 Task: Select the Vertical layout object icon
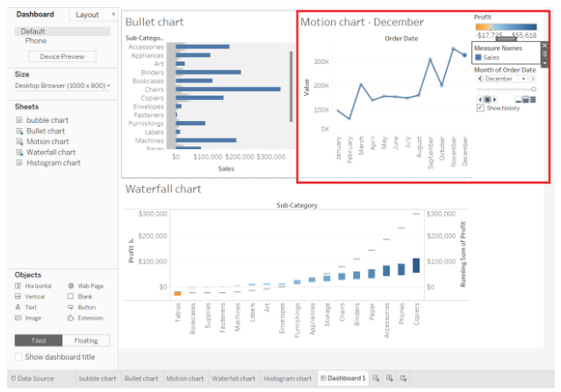pos(18,296)
